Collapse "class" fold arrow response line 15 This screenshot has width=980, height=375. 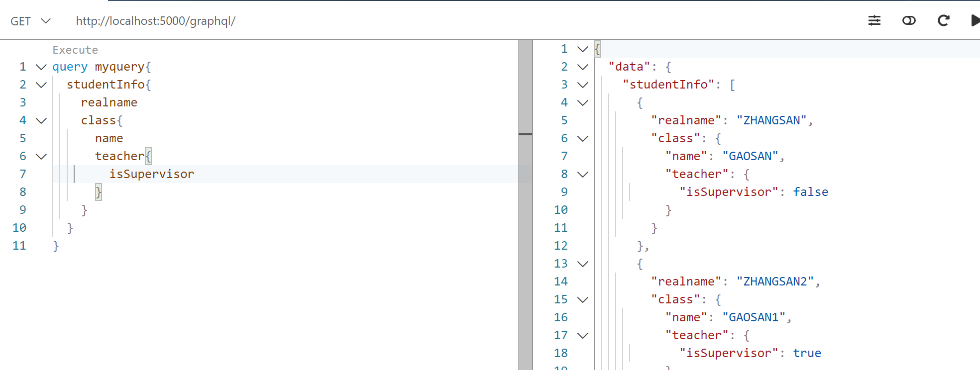(582, 299)
